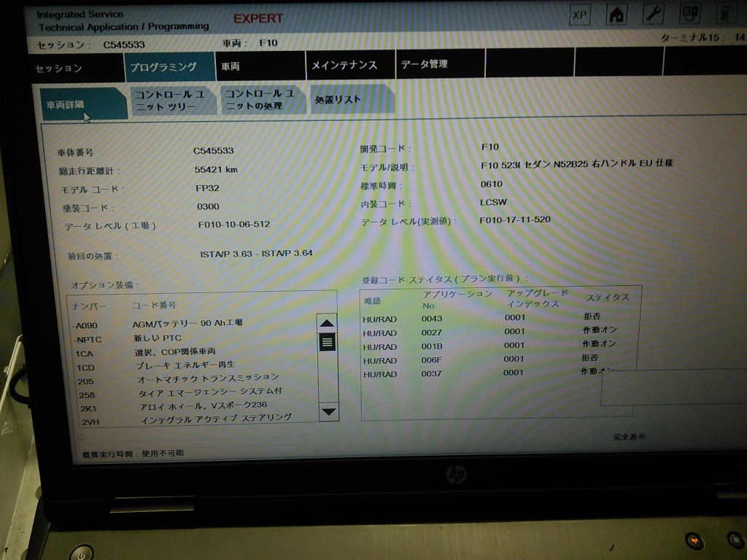Click the アップグレード インデックス column header
Image resolution: width=747 pixels, height=560 pixels.
tap(536, 298)
